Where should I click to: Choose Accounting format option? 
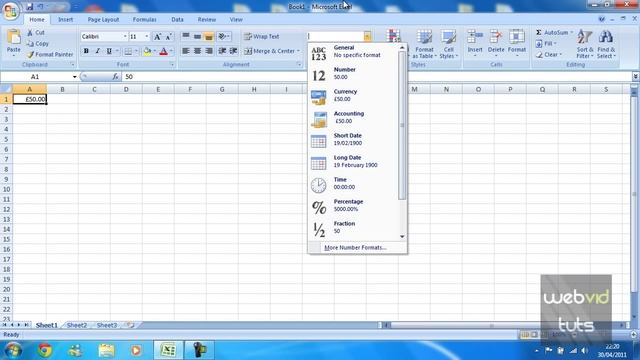[353, 119]
